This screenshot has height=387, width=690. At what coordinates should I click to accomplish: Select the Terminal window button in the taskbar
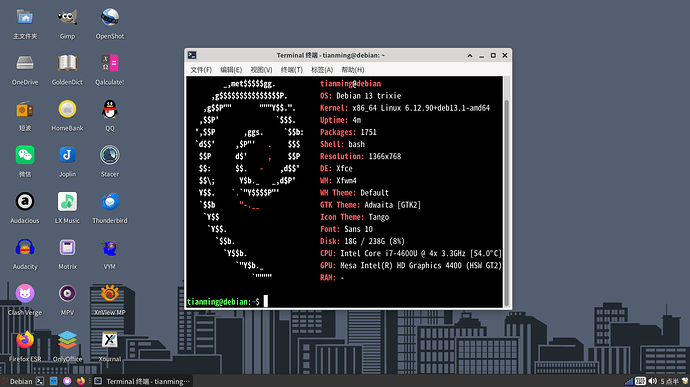142,381
